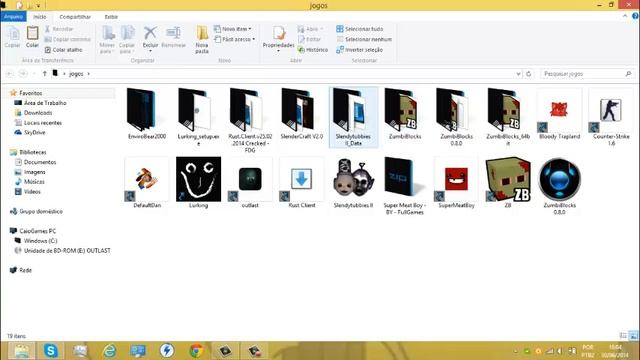The image size is (640, 360).
Task: Open the Vídeos library
Action: (27, 191)
